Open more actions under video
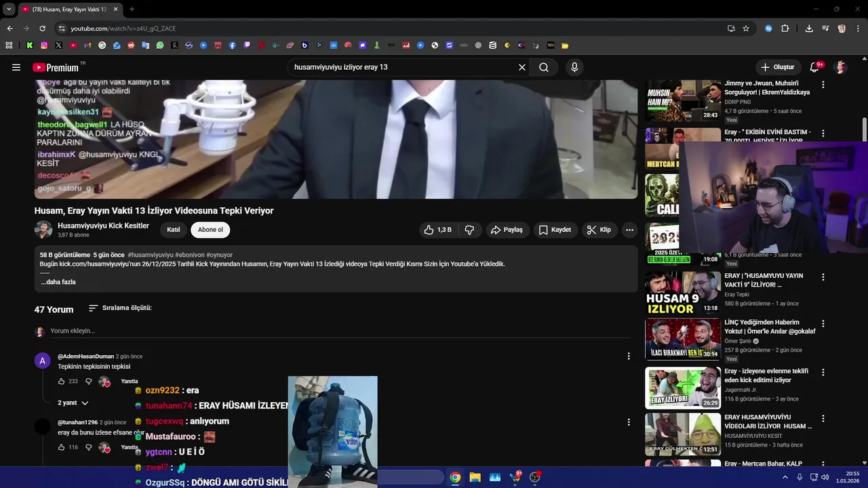868x488 pixels. coord(629,230)
